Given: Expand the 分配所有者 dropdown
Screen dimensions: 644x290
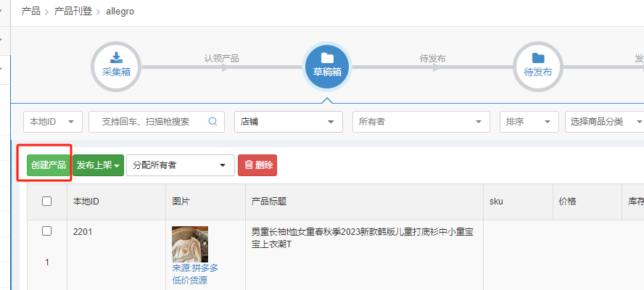Looking at the screenshot, I should [181, 165].
